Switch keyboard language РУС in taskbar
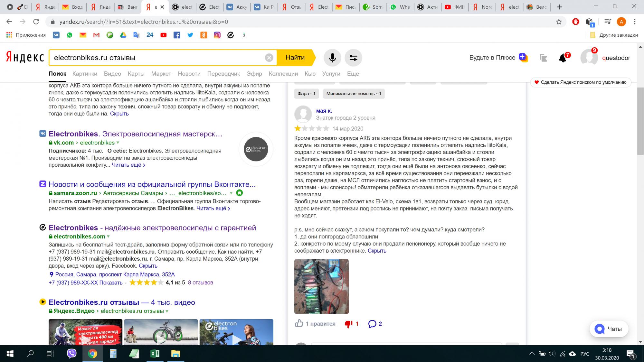The width and height of the screenshot is (644, 362). pyautogui.click(x=585, y=354)
